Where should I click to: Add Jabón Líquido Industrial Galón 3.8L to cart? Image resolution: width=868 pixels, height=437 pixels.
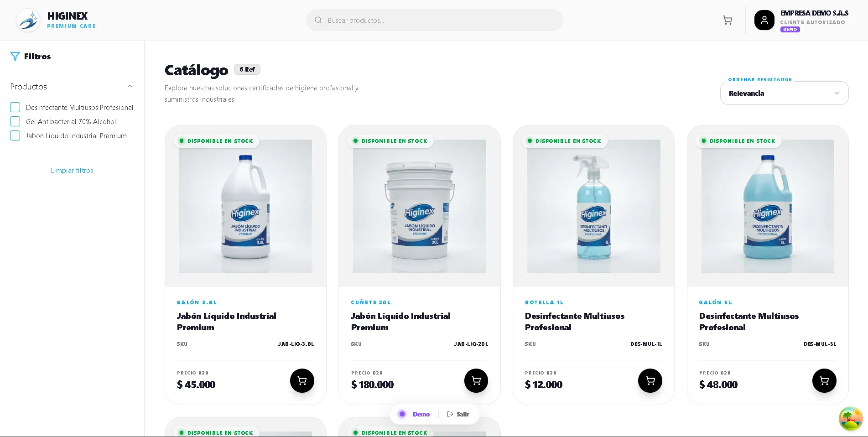point(302,380)
